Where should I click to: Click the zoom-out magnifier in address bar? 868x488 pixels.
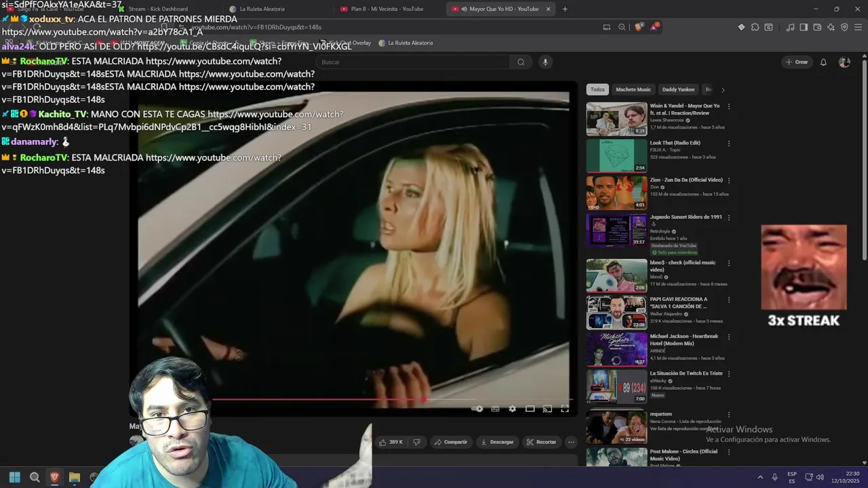(x=622, y=27)
